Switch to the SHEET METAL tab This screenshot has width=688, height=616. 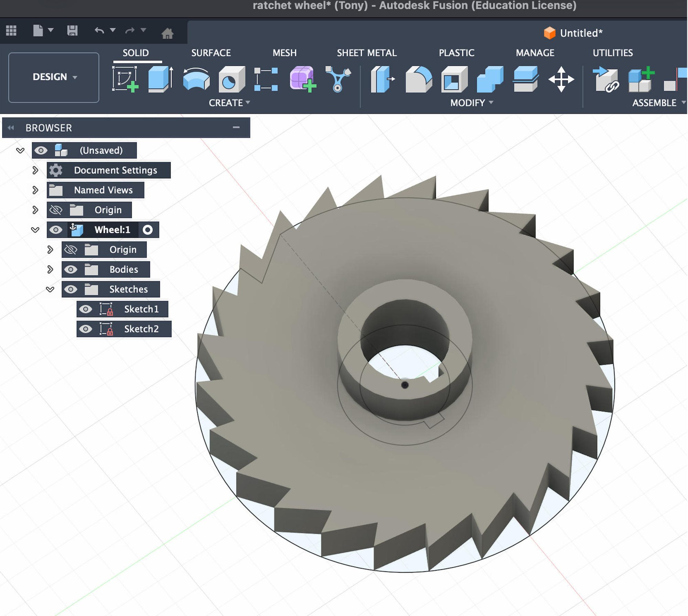(367, 53)
